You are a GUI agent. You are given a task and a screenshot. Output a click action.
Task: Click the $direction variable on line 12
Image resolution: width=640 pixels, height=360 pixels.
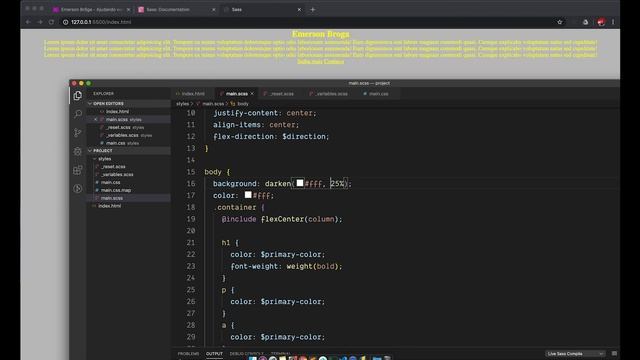304,137
